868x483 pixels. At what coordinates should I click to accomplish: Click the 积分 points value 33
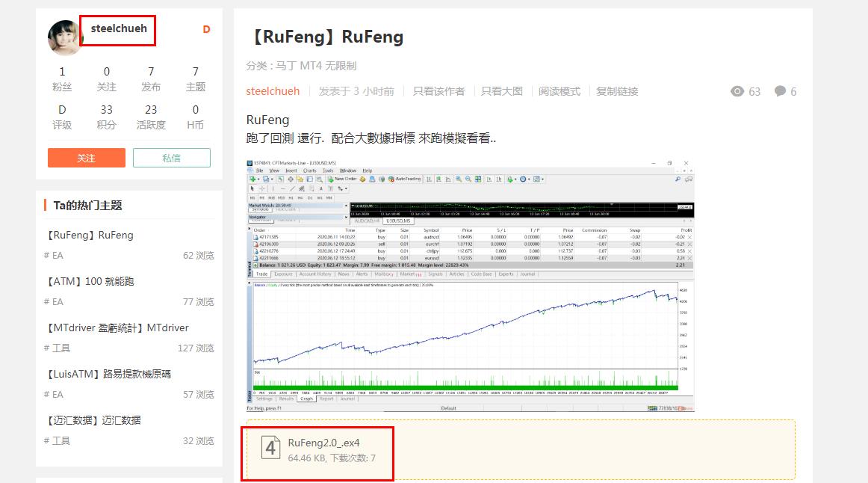pos(106,110)
